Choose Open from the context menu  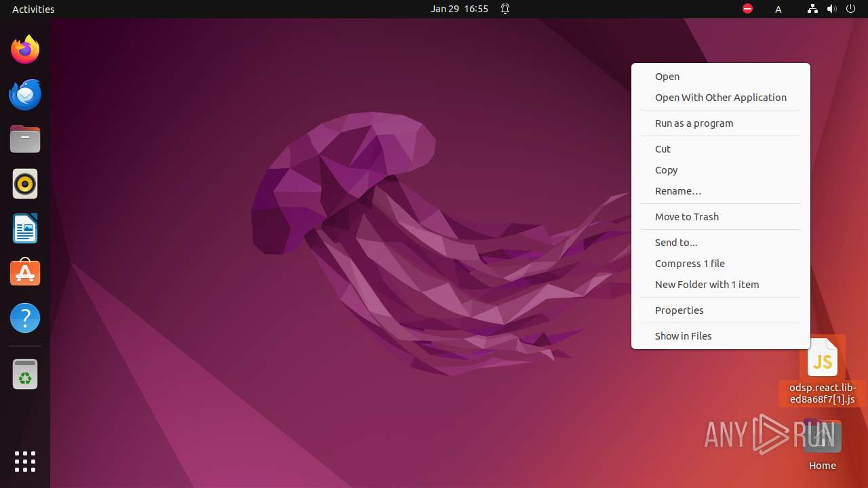pyautogui.click(x=721, y=77)
